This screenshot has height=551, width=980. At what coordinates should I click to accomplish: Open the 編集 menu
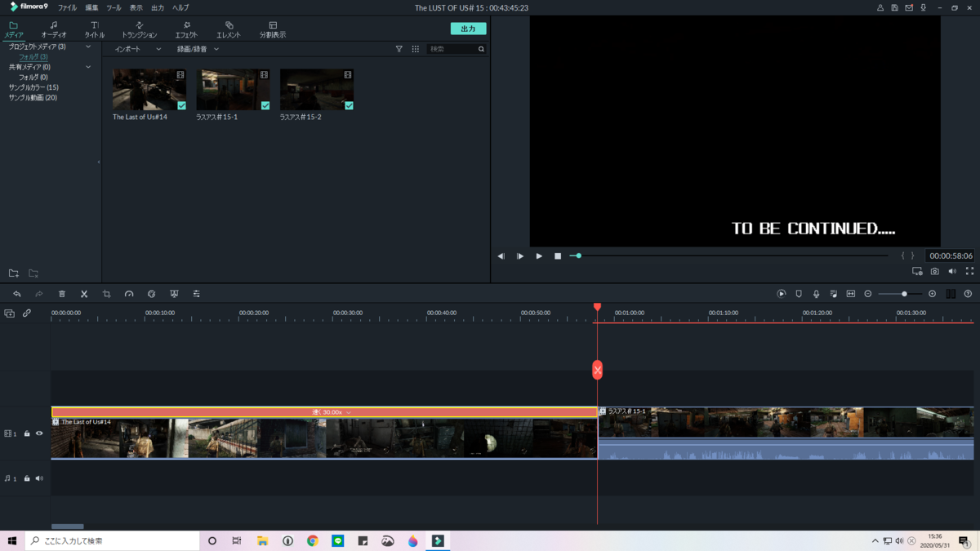click(x=91, y=7)
